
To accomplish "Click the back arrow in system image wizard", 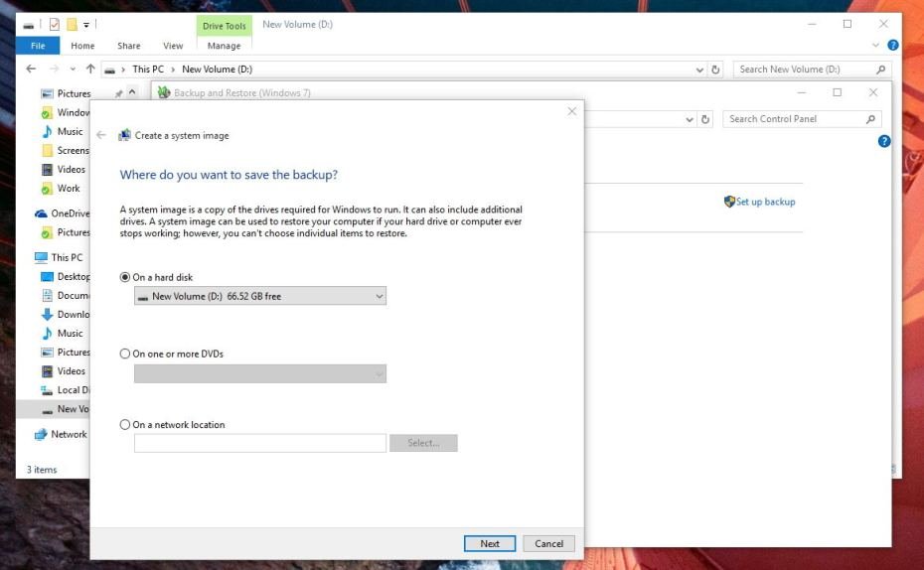I will [101, 135].
